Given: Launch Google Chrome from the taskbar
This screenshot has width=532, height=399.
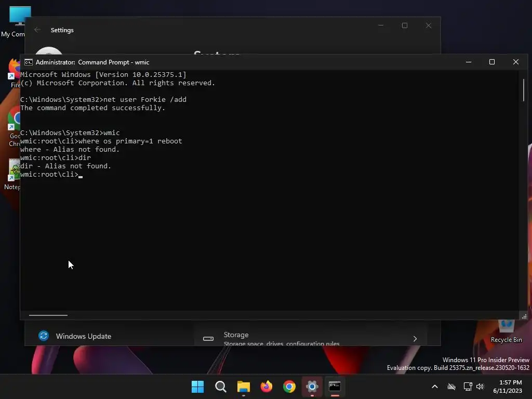Looking at the screenshot, I should [289, 387].
